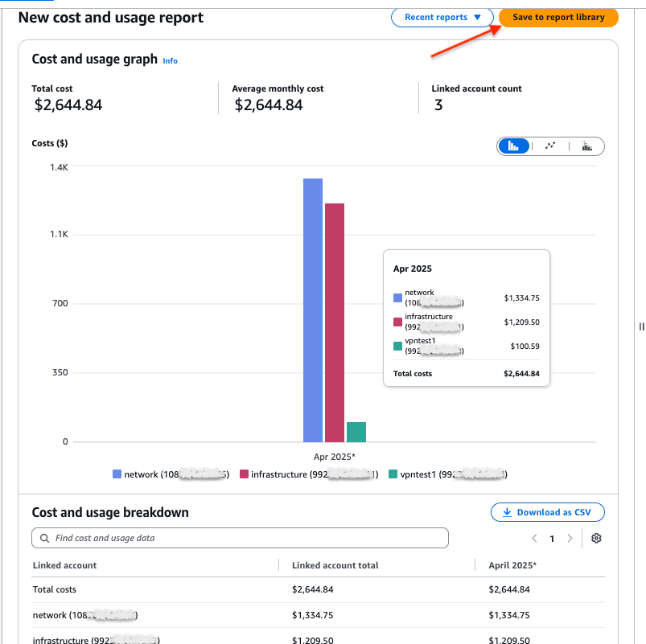Click the blue network bar in chart
Viewport: 646px width, 644px height.
313,310
